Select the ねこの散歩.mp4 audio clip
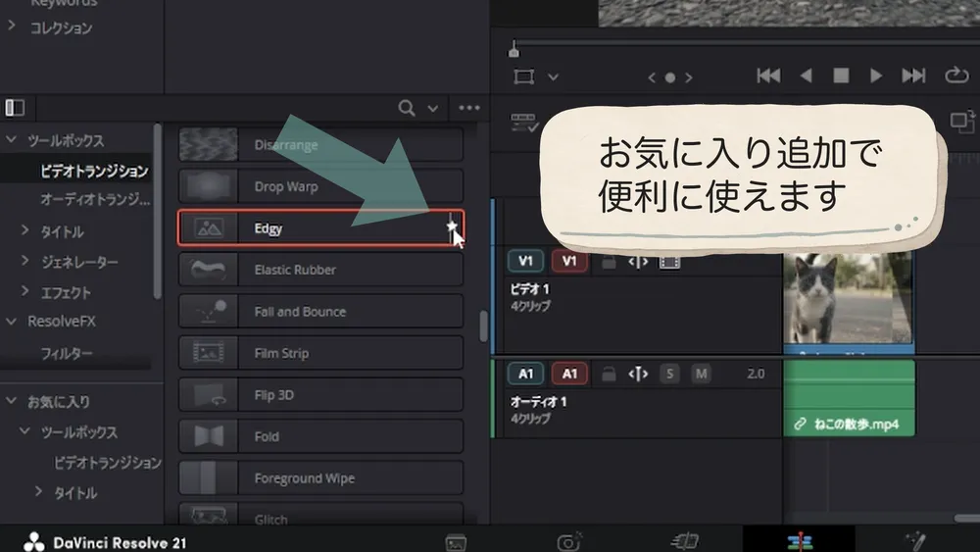The height and width of the screenshot is (552, 980). (849, 398)
